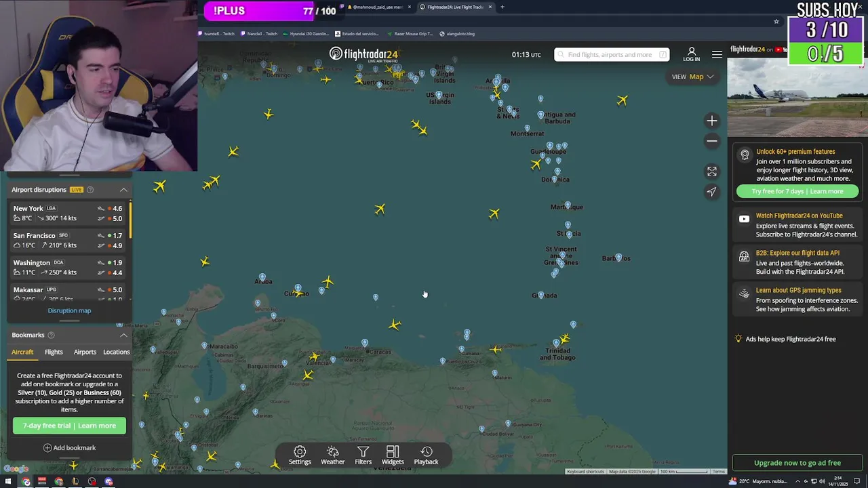Viewport: 868px width, 488px height.
Task: Center map on my location arrow
Action: click(711, 192)
